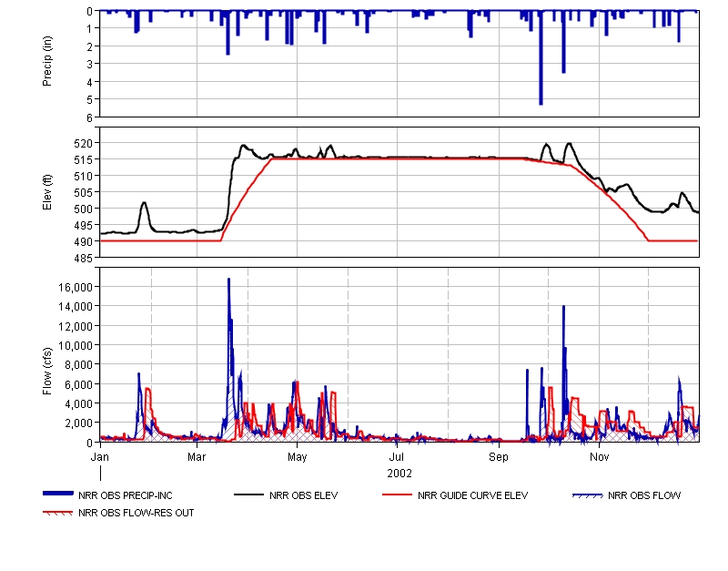
Task: Click the 520 elevation axis label
Action: click(x=84, y=143)
